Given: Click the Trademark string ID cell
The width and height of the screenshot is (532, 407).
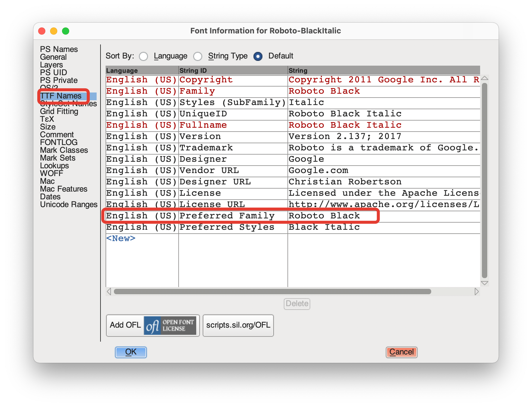Looking at the screenshot, I should tap(233, 148).
